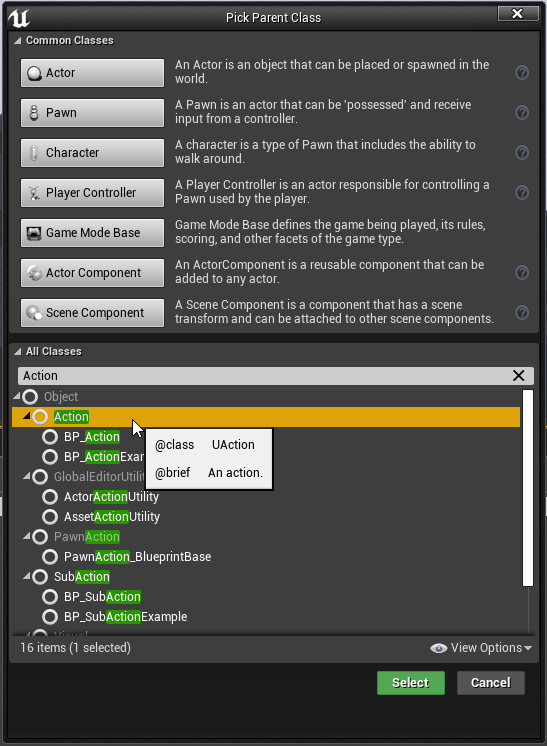The width and height of the screenshot is (547, 746).
Task: Choose PawnAction_BlueprintBase in the class tree
Action: pos(137,557)
